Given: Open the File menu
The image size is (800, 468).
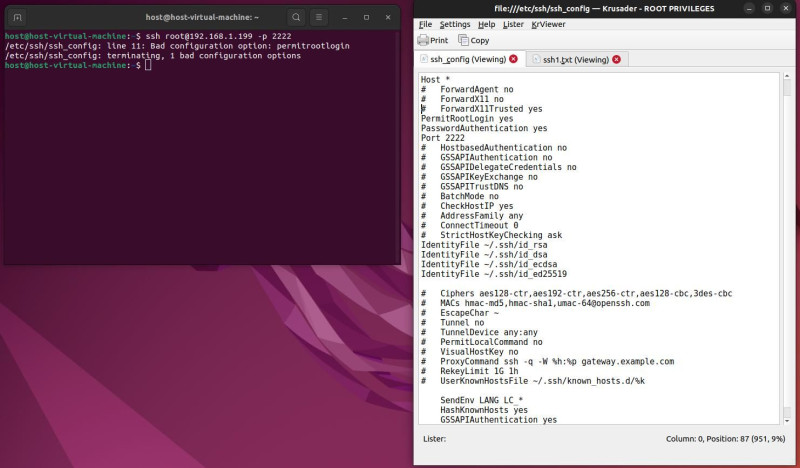Looking at the screenshot, I should 425,24.
